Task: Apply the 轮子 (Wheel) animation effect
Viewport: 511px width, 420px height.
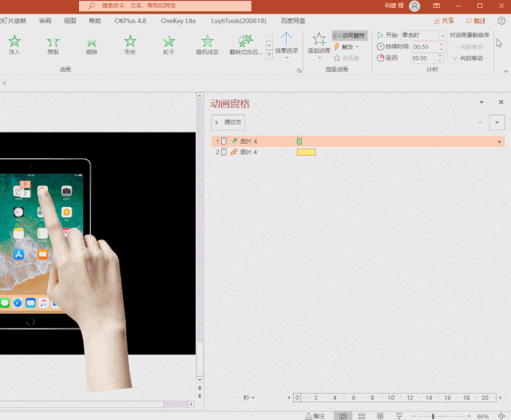Action: [168, 45]
